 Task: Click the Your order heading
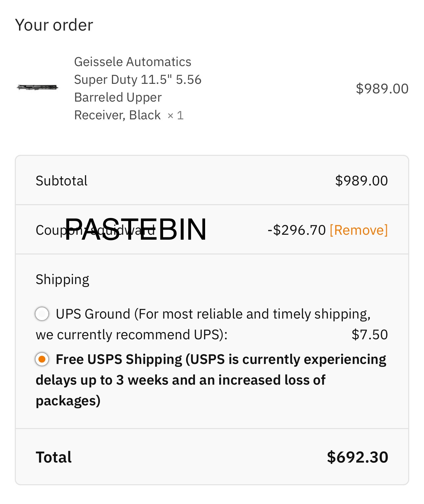click(54, 25)
